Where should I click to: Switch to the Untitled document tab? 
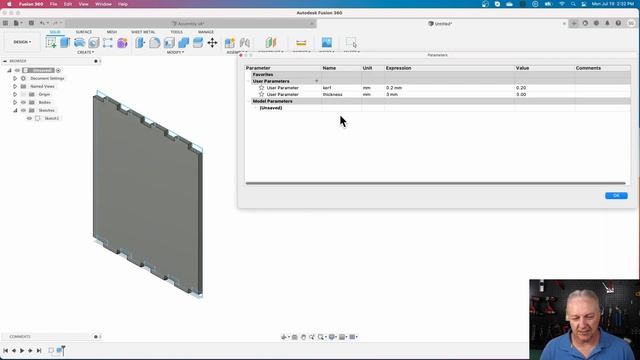[x=440, y=24]
